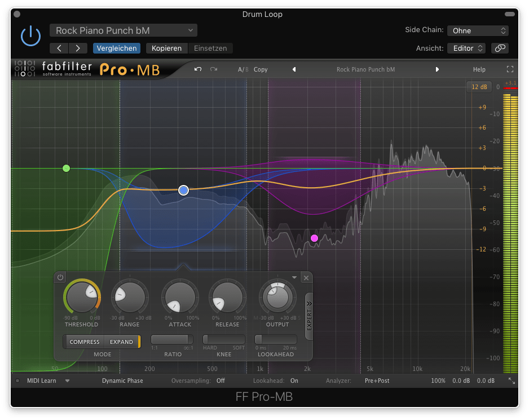Image resolution: width=529 pixels, height=420 pixels.
Task: Click the plugin power bypass icon
Action: pos(30,36)
